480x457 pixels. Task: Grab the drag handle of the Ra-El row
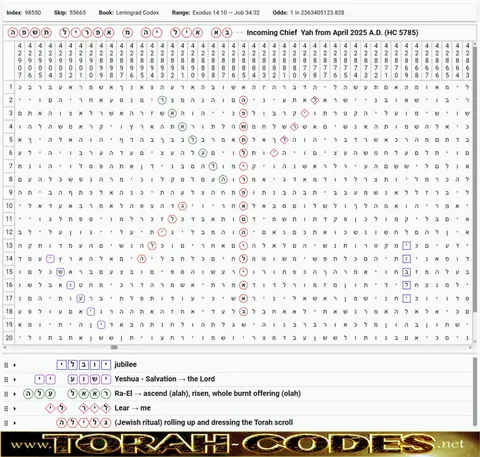[6, 394]
